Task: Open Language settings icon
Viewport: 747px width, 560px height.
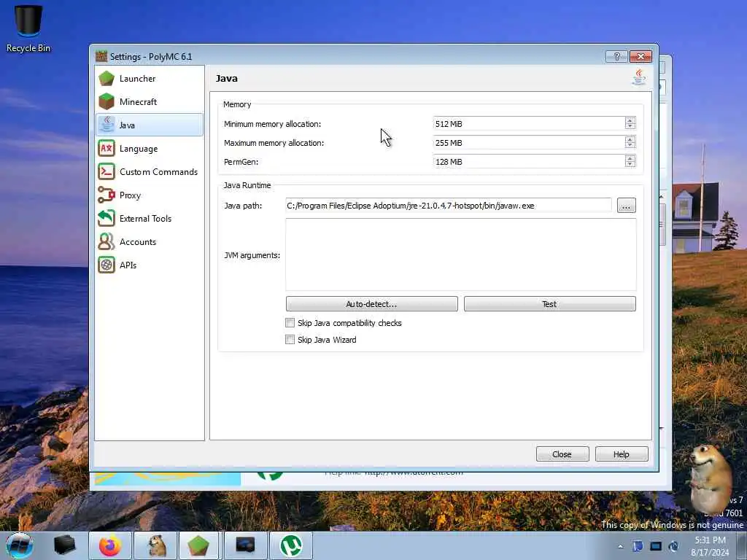Action: [107, 149]
